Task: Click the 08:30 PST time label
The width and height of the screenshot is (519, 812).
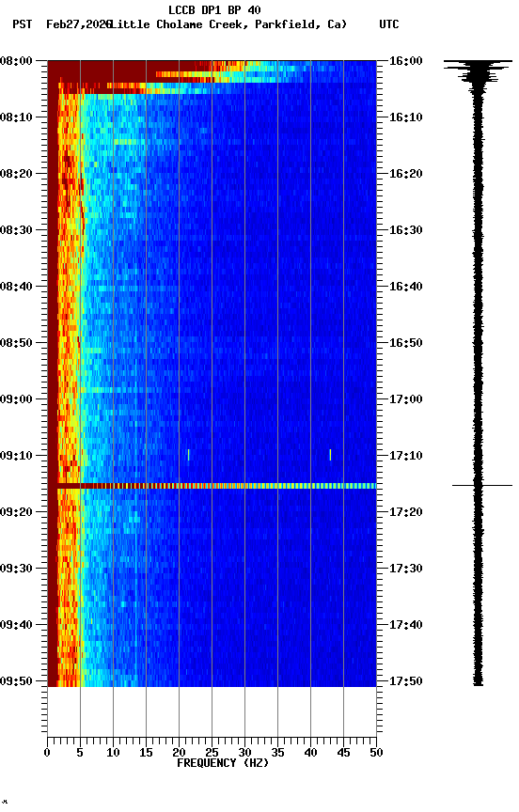Action: pos(17,230)
